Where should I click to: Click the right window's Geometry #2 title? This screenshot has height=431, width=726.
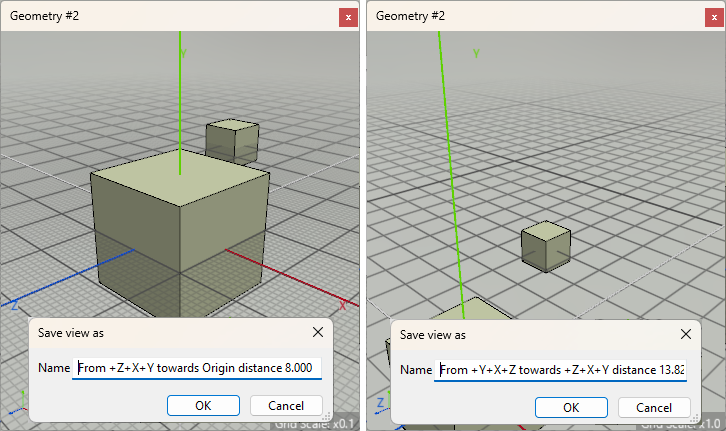410,16
